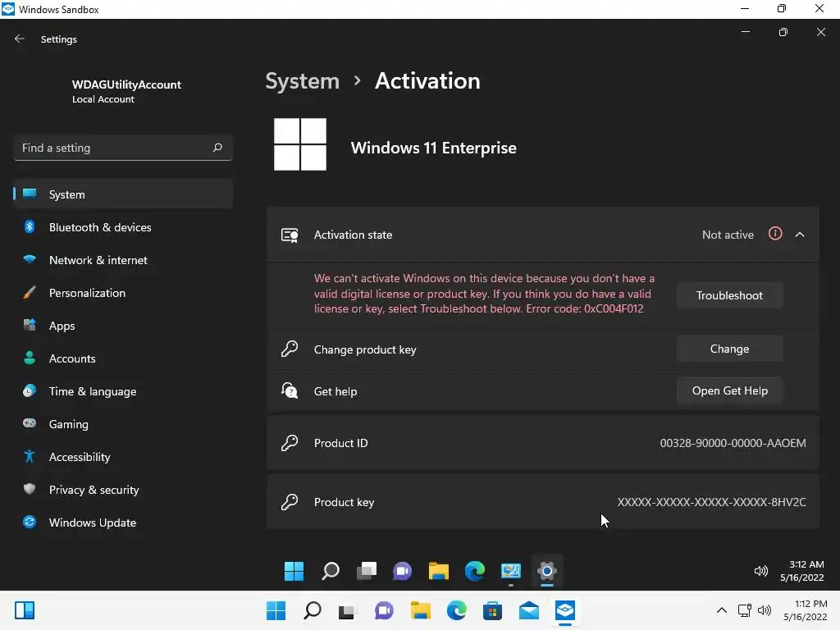Viewport: 840px width, 630px height.
Task: Click Change product key button
Action: pyautogui.click(x=729, y=349)
